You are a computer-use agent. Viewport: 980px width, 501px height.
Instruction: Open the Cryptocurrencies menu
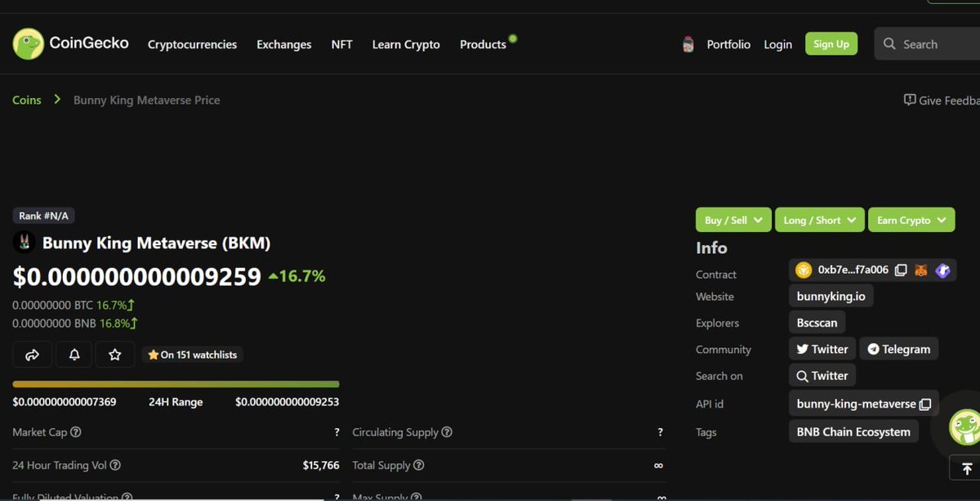(x=192, y=44)
